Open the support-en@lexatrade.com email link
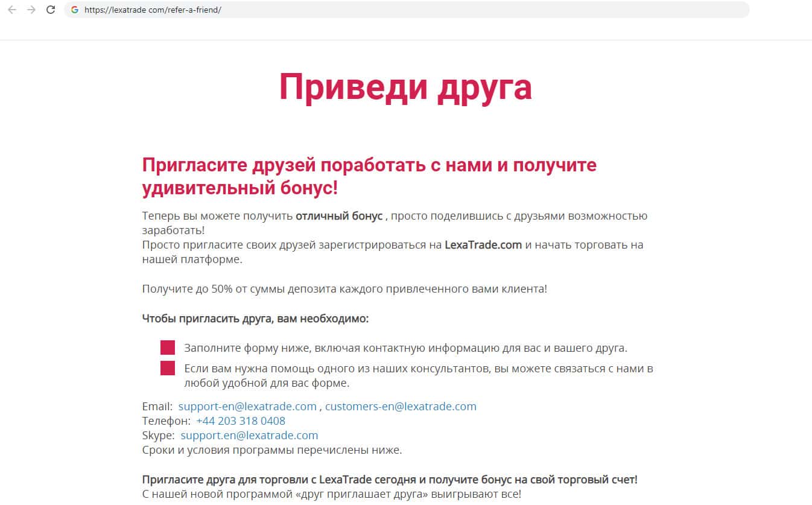The width and height of the screenshot is (812, 505). [247, 407]
